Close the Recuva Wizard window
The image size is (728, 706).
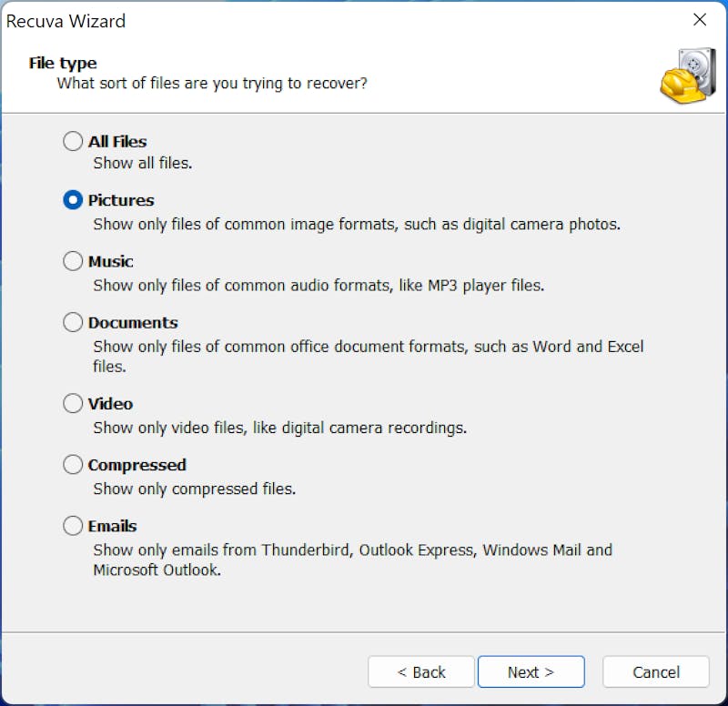point(700,19)
